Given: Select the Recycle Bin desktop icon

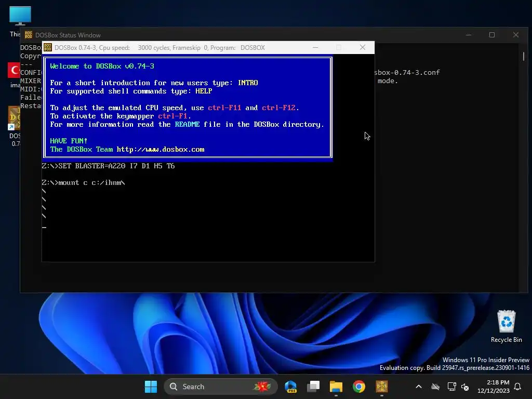Looking at the screenshot, I should click(506, 326).
